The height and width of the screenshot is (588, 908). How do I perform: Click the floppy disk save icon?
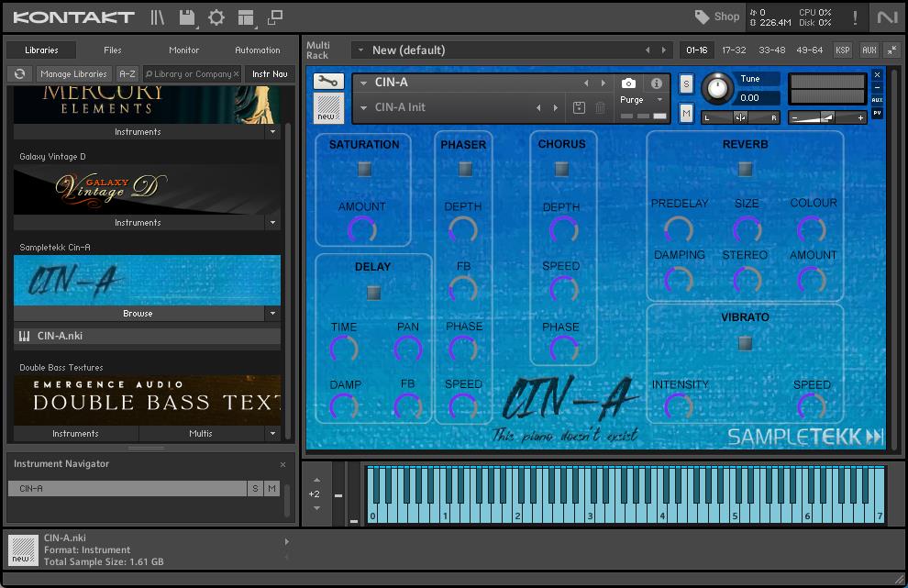pyautogui.click(x=187, y=17)
